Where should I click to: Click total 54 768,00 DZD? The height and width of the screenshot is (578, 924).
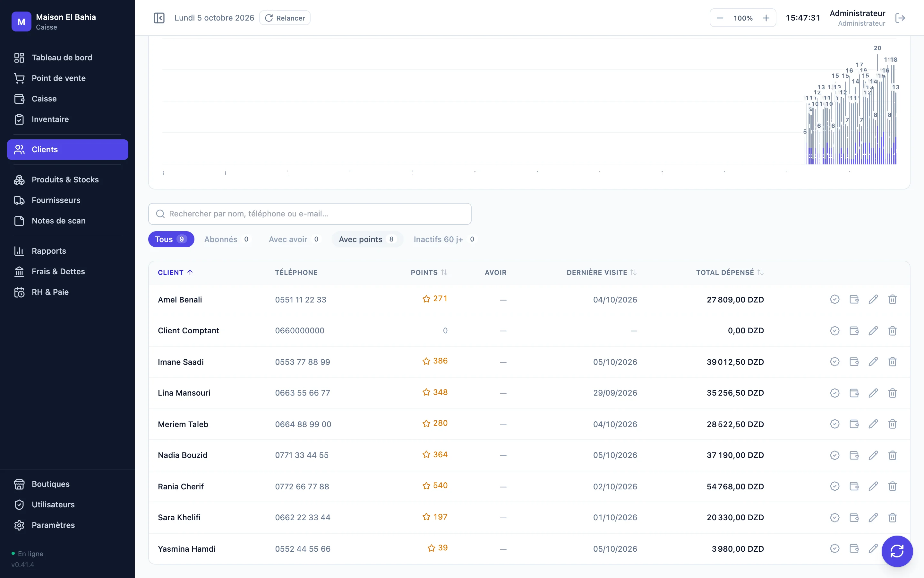point(735,486)
